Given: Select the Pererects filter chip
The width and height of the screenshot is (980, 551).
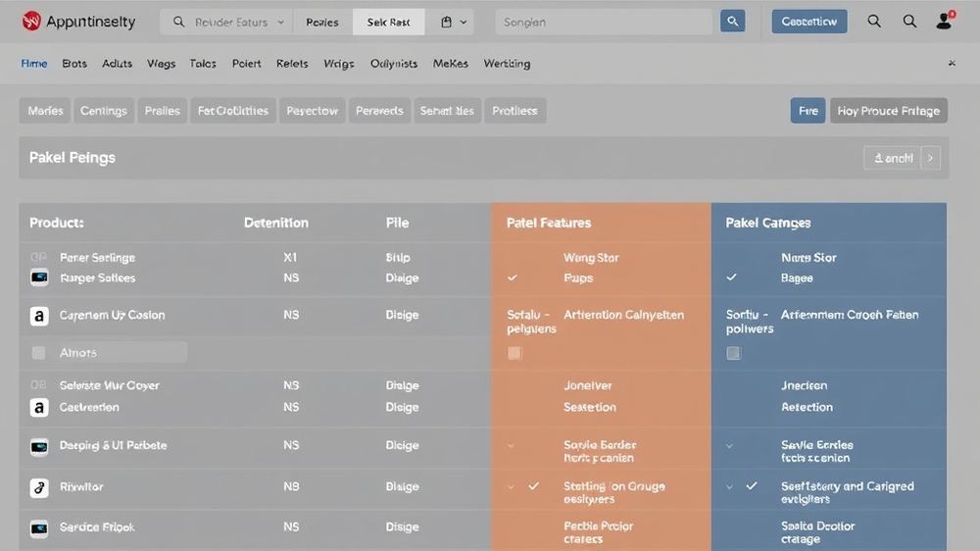Looking at the screenshot, I should pyautogui.click(x=379, y=111).
